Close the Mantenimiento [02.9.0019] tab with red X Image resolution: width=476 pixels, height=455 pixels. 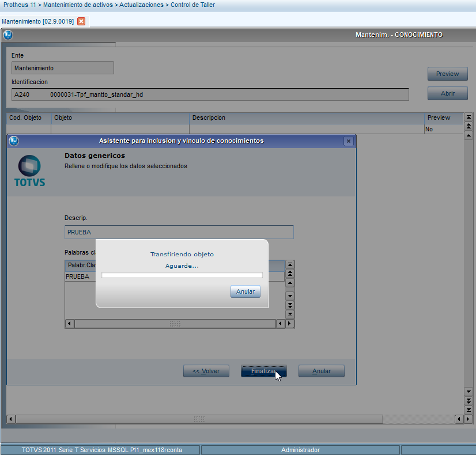(x=81, y=21)
